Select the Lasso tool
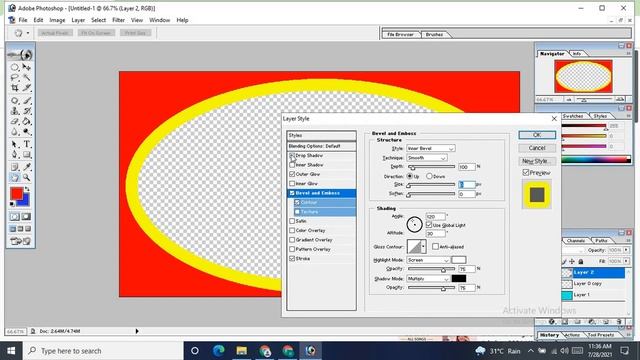 point(15,78)
